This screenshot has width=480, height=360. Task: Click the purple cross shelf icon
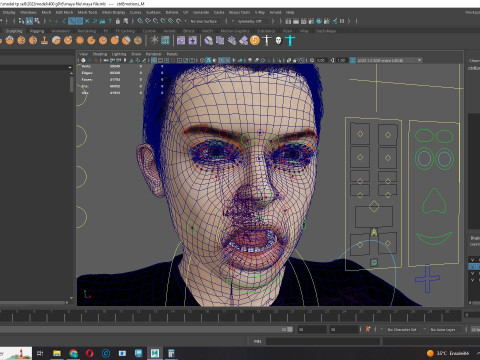193,41
